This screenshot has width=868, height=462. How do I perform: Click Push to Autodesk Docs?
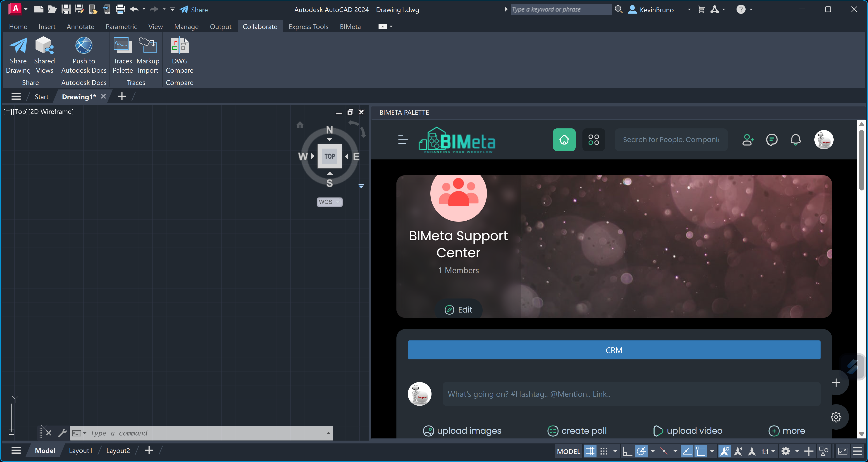(84, 56)
